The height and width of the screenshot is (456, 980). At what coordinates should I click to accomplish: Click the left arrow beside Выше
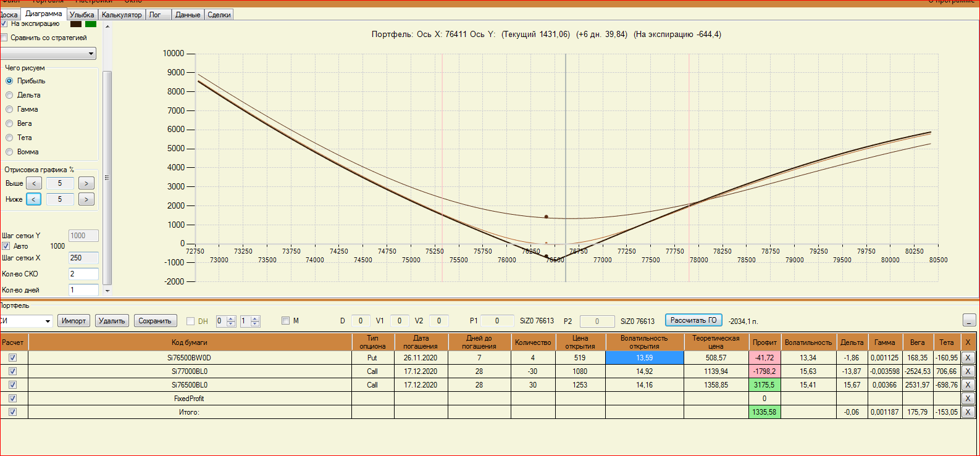(x=34, y=183)
